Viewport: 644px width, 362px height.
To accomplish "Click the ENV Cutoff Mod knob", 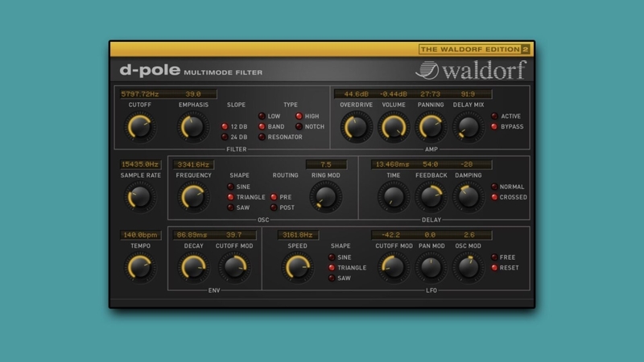I will (234, 268).
